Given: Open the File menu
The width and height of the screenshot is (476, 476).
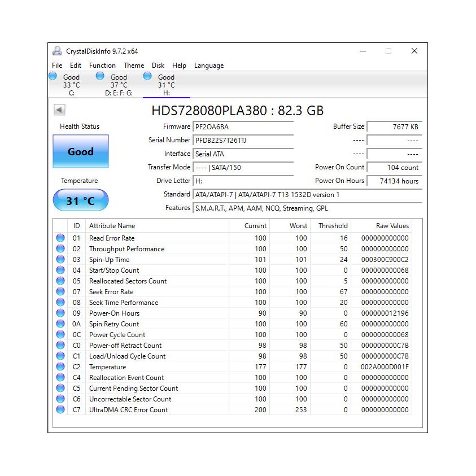Looking at the screenshot, I should tap(57, 65).
